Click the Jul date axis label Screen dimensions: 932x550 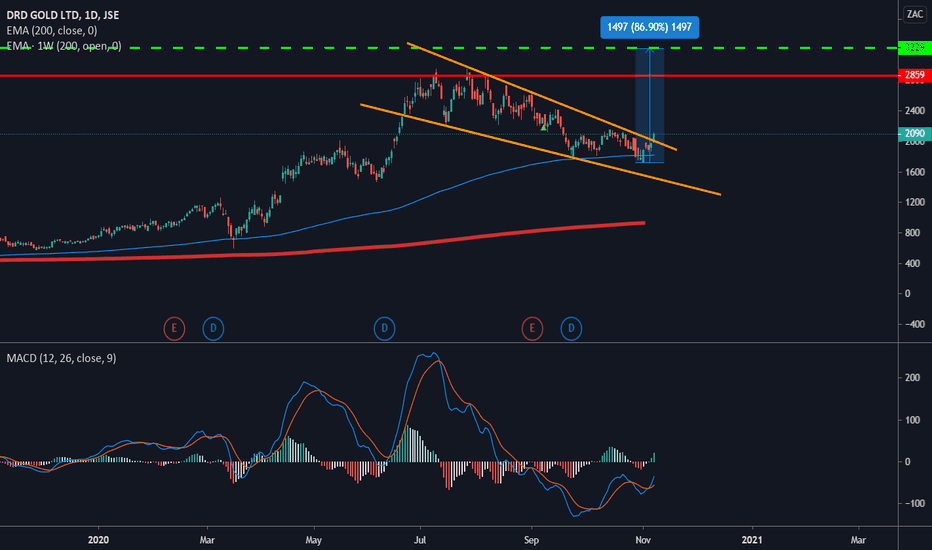point(420,540)
